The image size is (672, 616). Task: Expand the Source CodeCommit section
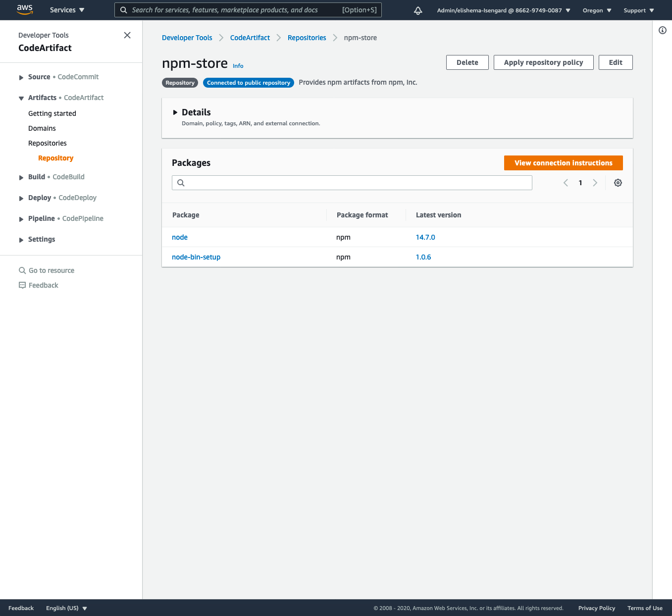pyautogui.click(x=21, y=77)
